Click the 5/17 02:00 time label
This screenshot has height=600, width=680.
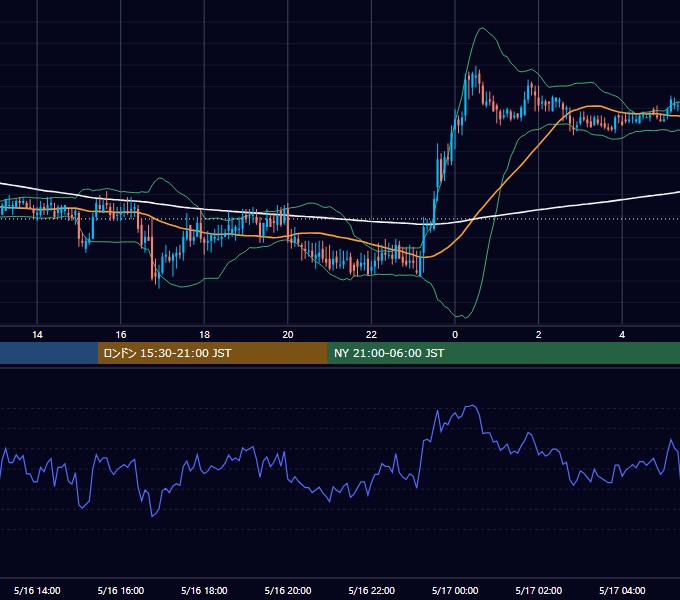click(539, 590)
